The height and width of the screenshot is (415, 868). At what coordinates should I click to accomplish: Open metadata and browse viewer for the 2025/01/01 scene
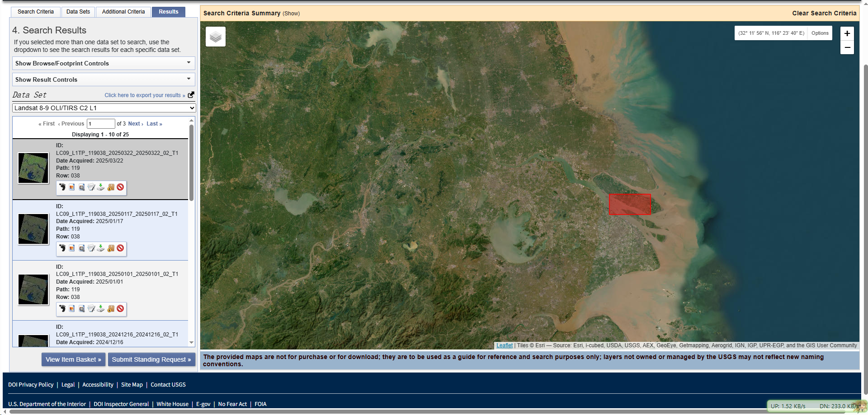pyautogui.click(x=81, y=309)
